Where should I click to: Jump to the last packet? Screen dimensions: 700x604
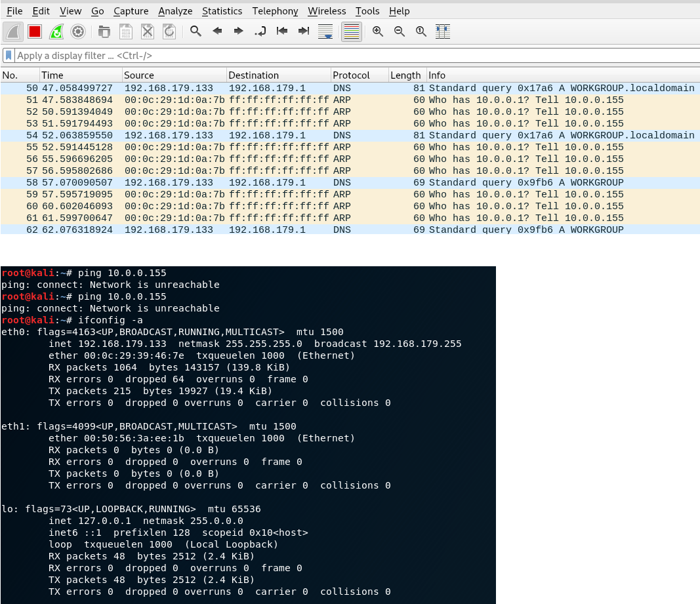click(304, 31)
